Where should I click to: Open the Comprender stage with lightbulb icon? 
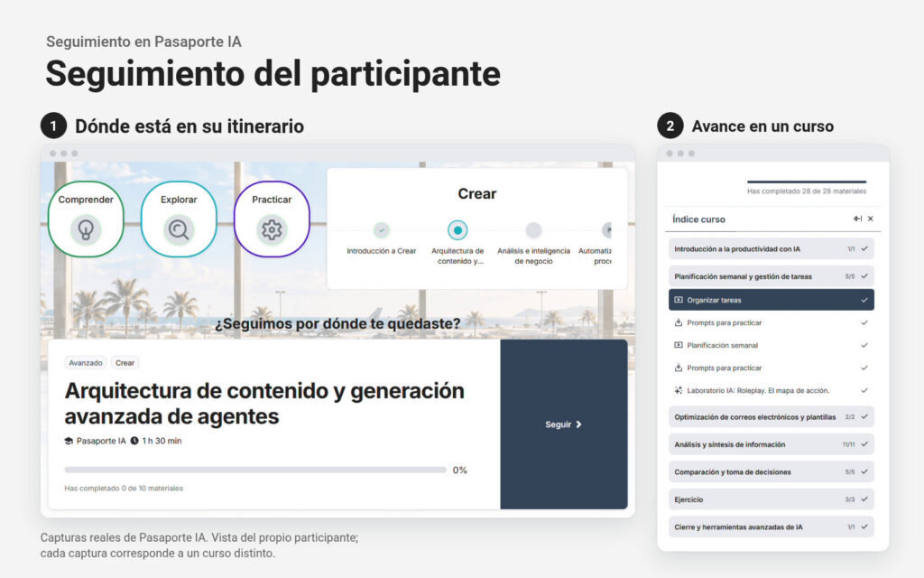[86, 219]
